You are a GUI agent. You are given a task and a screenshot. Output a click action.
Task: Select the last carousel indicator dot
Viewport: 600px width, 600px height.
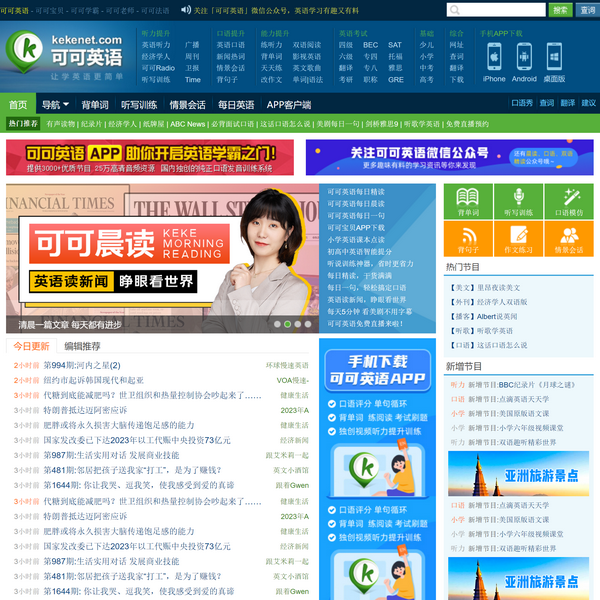299,324
